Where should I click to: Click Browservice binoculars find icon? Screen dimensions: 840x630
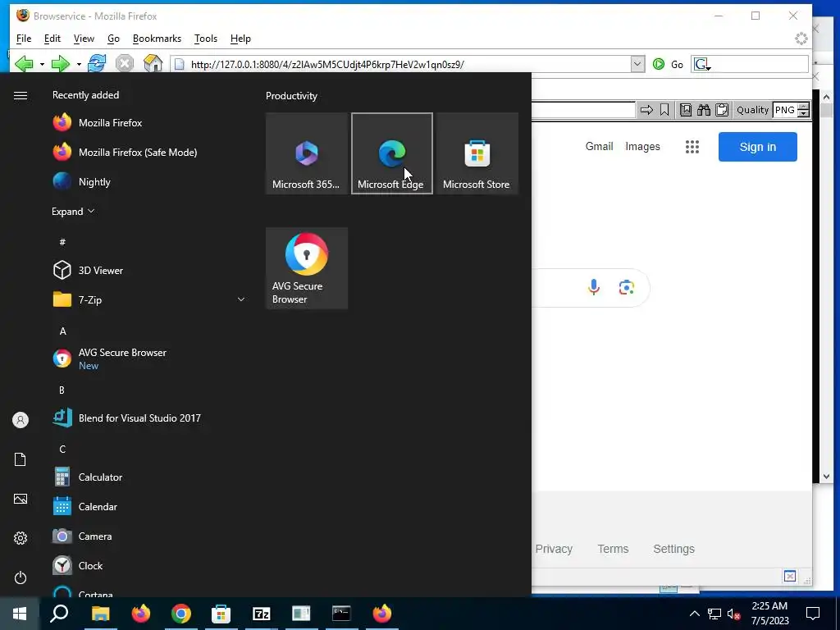point(704,110)
